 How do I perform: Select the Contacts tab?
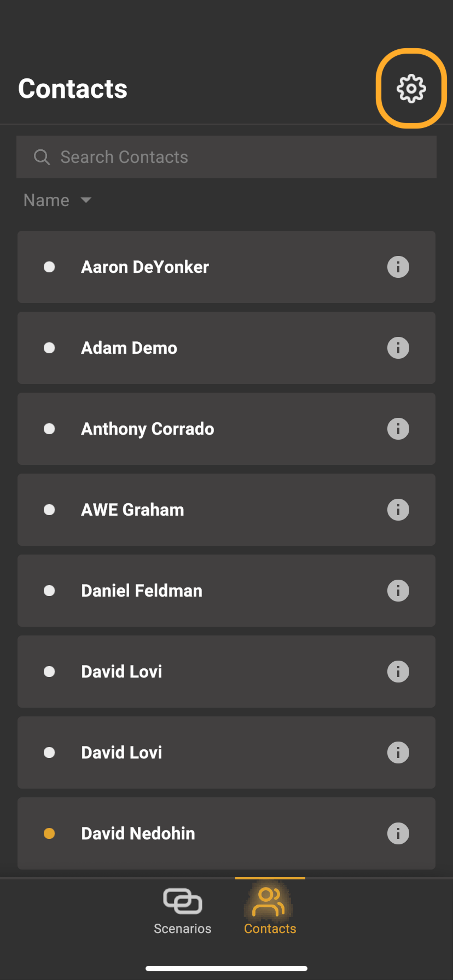pyautogui.click(x=270, y=911)
